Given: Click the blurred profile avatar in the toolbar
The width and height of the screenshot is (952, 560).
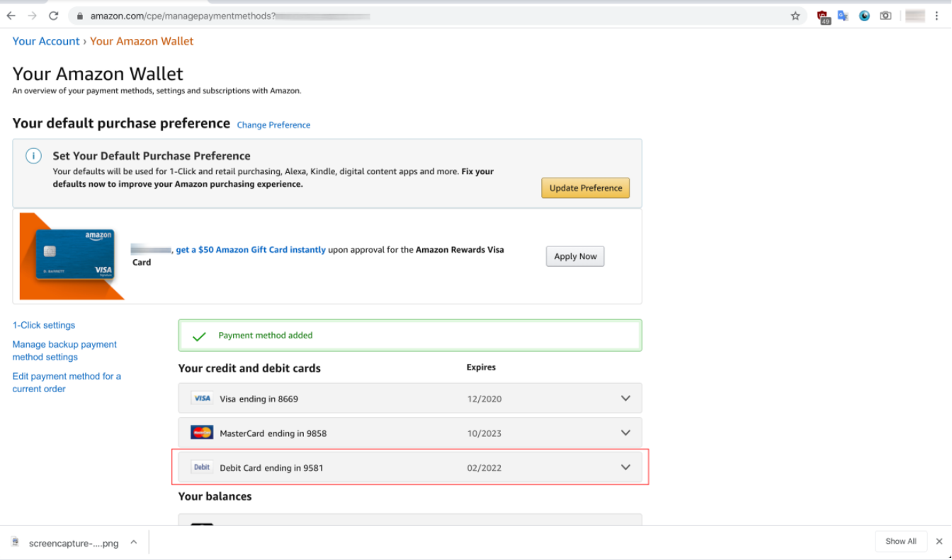Looking at the screenshot, I should point(915,16).
